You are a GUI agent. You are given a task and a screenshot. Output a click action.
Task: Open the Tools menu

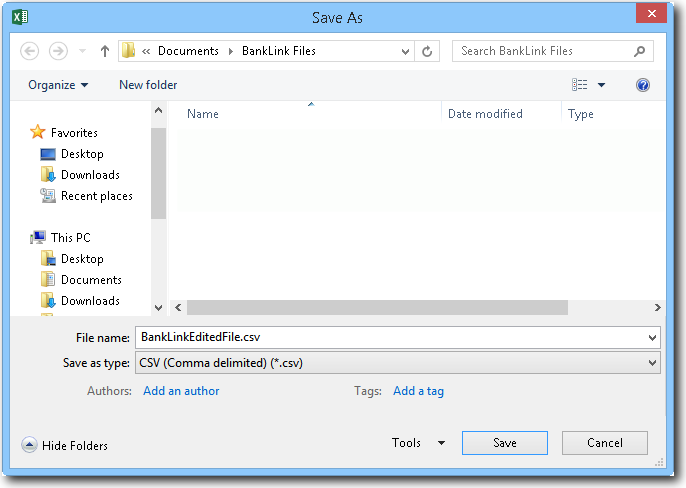pos(418,443)
